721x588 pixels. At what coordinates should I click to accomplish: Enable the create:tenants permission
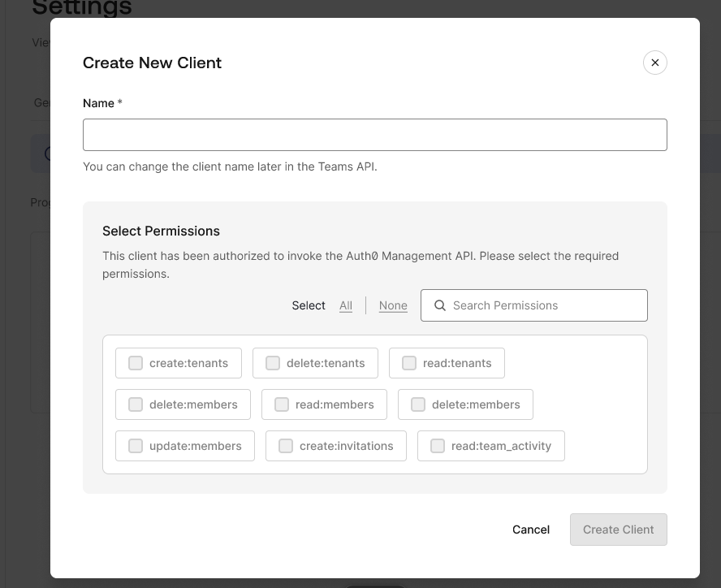click(135, 363)
